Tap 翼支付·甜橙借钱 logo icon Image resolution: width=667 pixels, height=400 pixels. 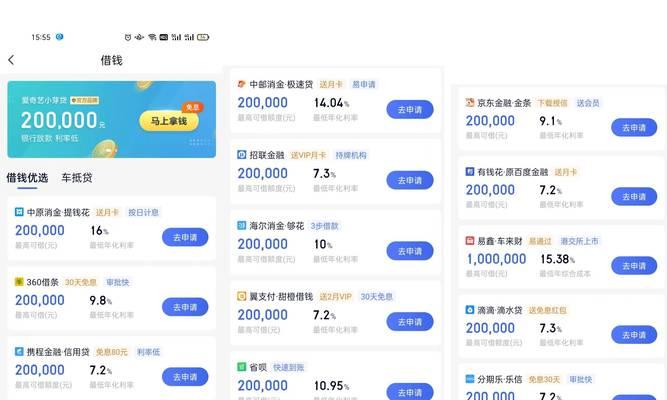[242, 296]
